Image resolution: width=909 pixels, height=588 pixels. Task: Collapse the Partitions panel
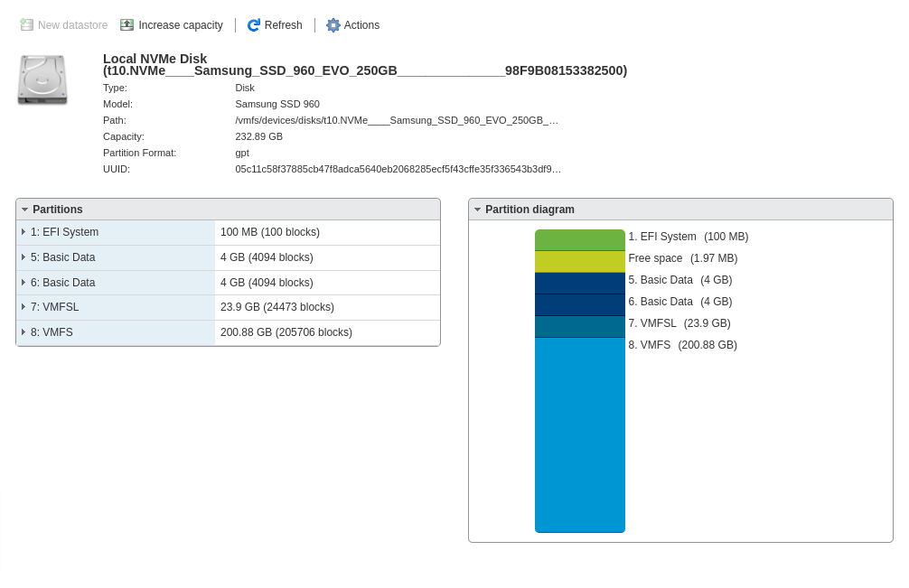[x=25, y=210]
